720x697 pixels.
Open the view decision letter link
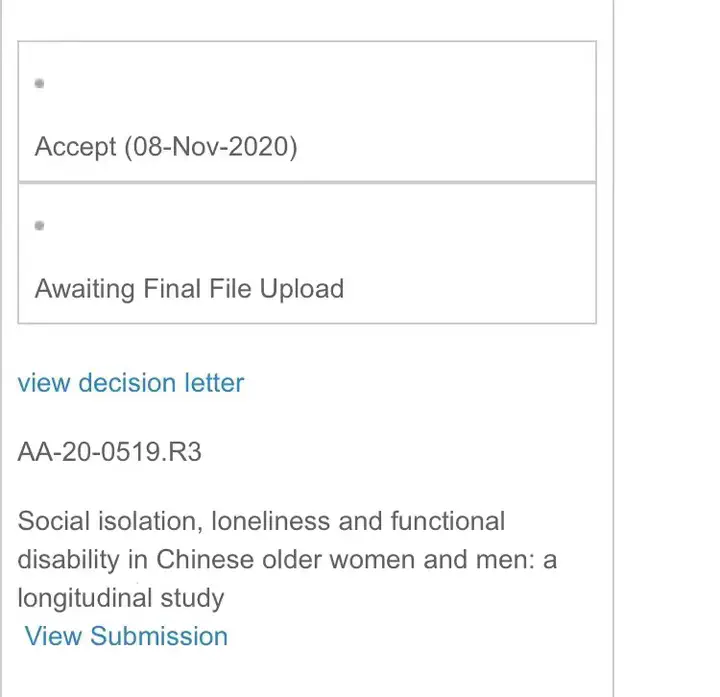(131, 382)
